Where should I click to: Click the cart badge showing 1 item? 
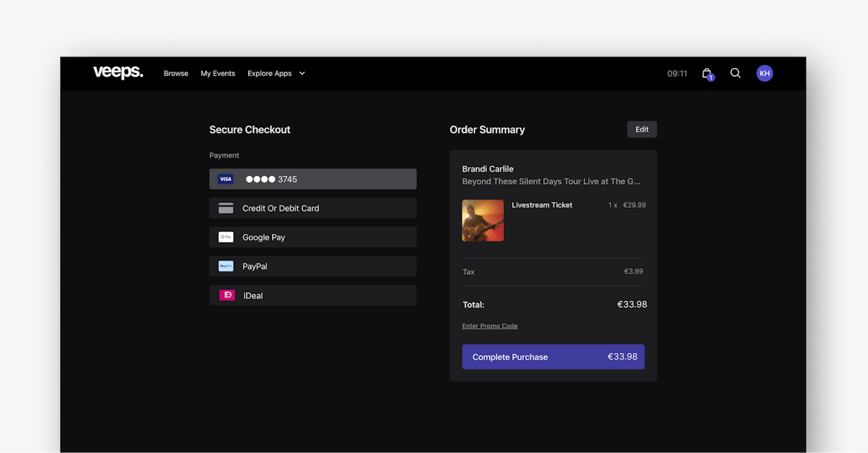click(x=711, y=77)
